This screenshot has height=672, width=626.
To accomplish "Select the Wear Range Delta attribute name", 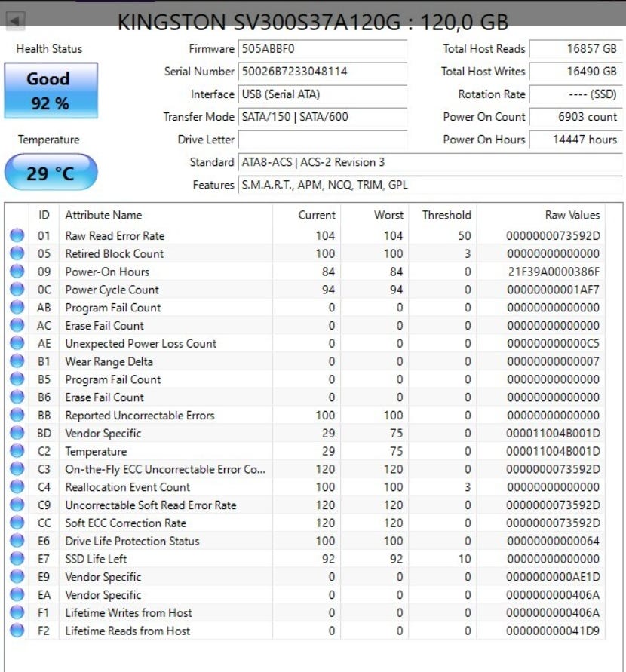I will 109,362.
